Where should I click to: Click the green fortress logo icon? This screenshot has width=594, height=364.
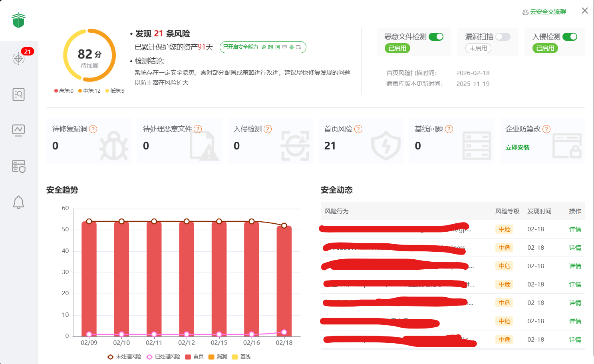(x=19, y=20)
